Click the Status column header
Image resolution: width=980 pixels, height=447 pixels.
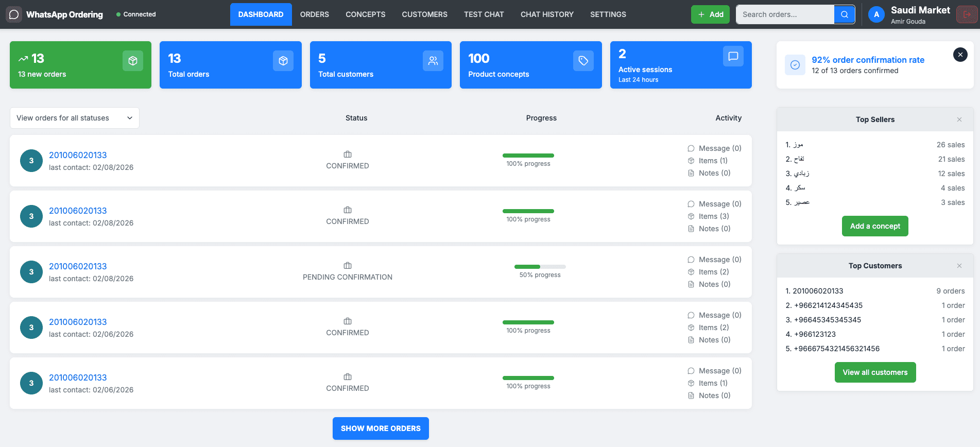tap(356, 118)
